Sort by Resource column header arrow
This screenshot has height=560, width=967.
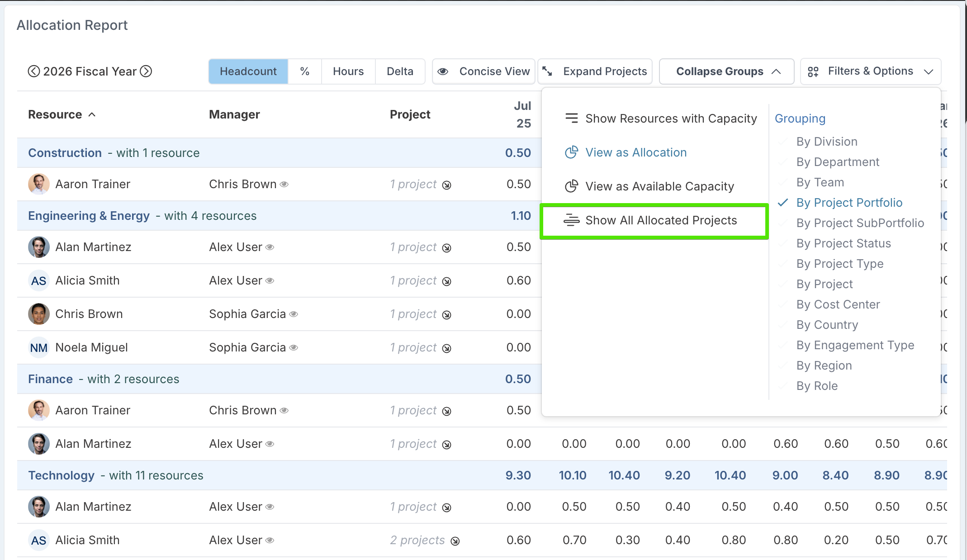click(x=92, y=115)
